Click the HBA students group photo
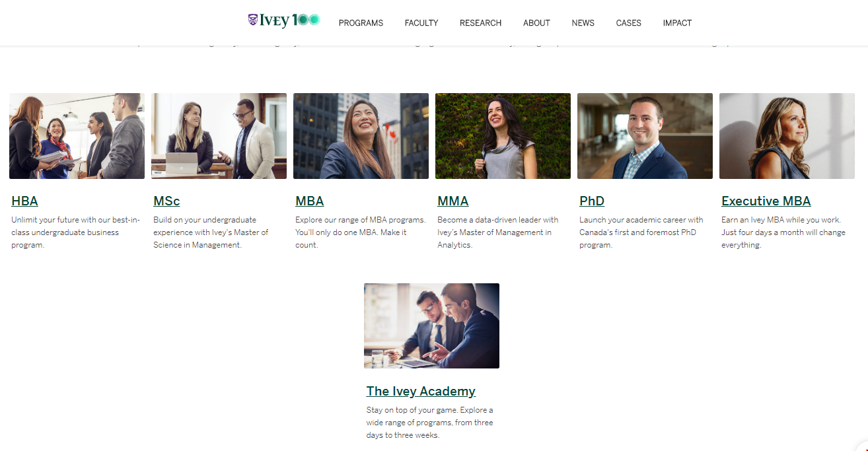This screenshot has height=451, width=868. (77, 136)
